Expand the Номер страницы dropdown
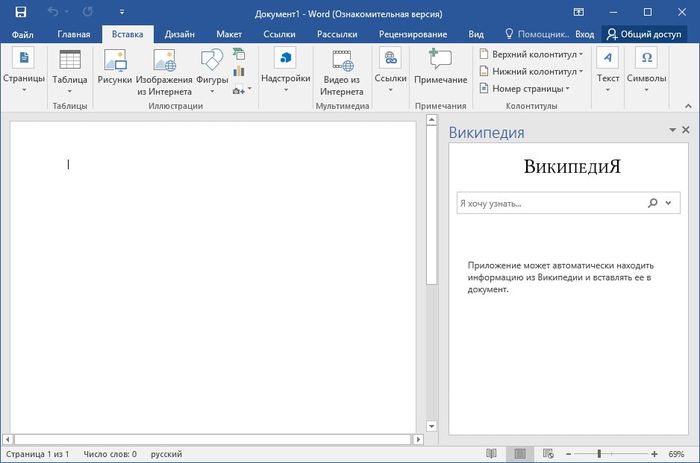This screenshot has height=463, width=700. (567, 88)
